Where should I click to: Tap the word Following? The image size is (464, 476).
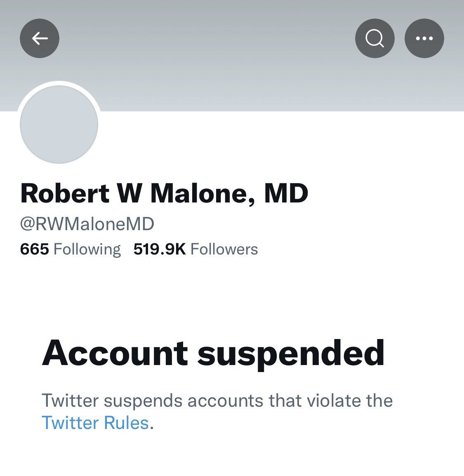tap(87, 250)
